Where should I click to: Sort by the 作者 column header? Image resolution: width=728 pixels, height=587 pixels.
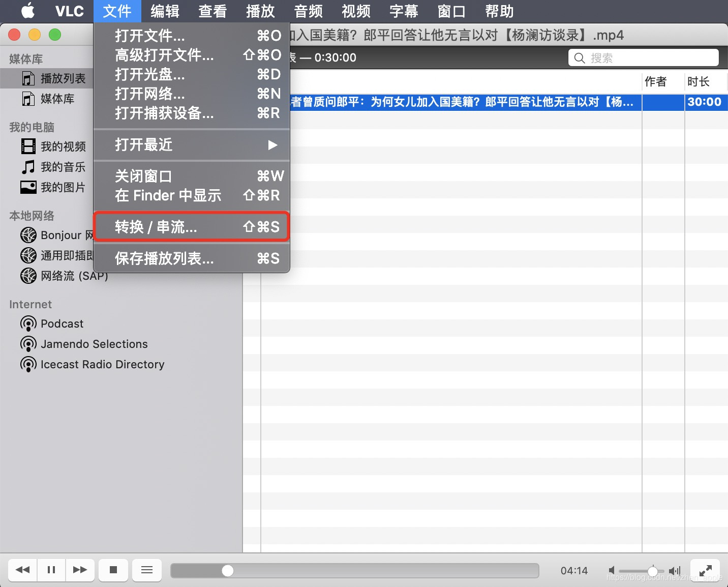click(663, 81)
